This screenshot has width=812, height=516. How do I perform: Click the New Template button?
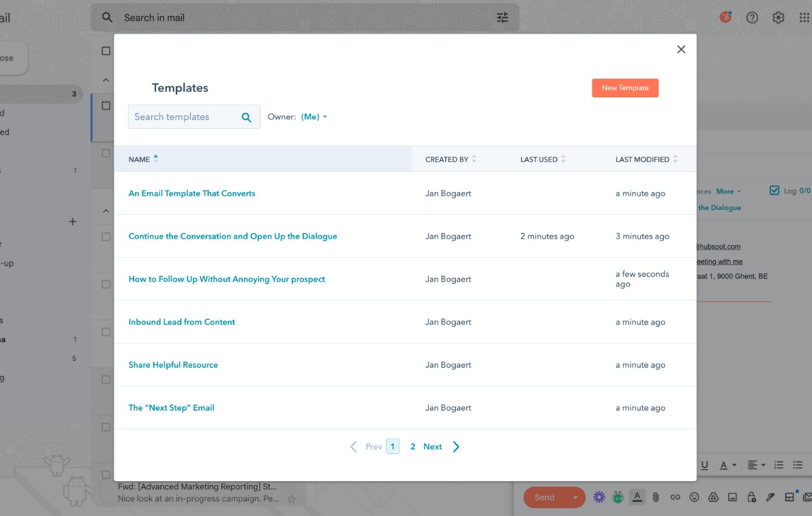pos(625,88)
